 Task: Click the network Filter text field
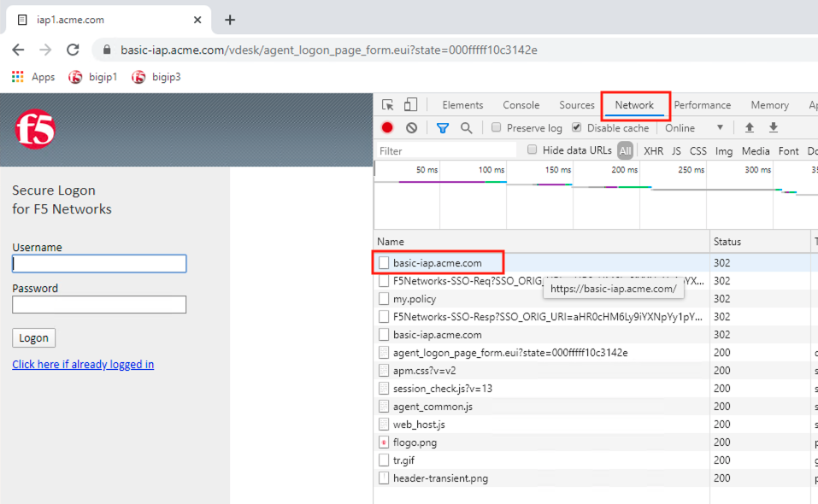click(x=446, y=150)
